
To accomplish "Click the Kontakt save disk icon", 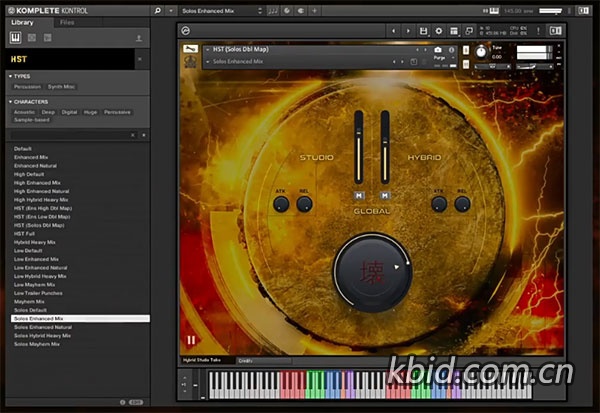I will [424, 31].
